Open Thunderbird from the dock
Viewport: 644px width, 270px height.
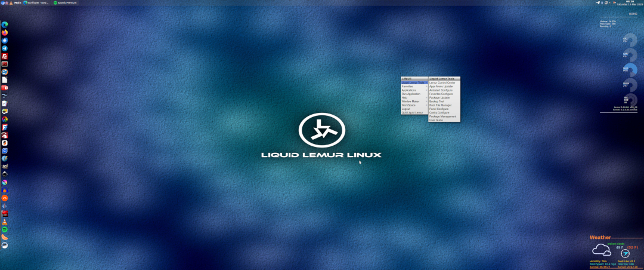tap(5, 41)
